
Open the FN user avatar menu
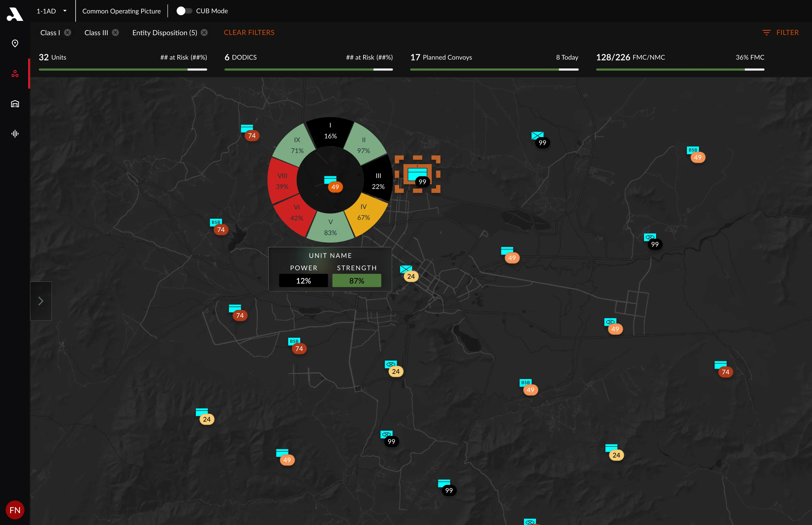pyautogui.click(x=15, y=510)
